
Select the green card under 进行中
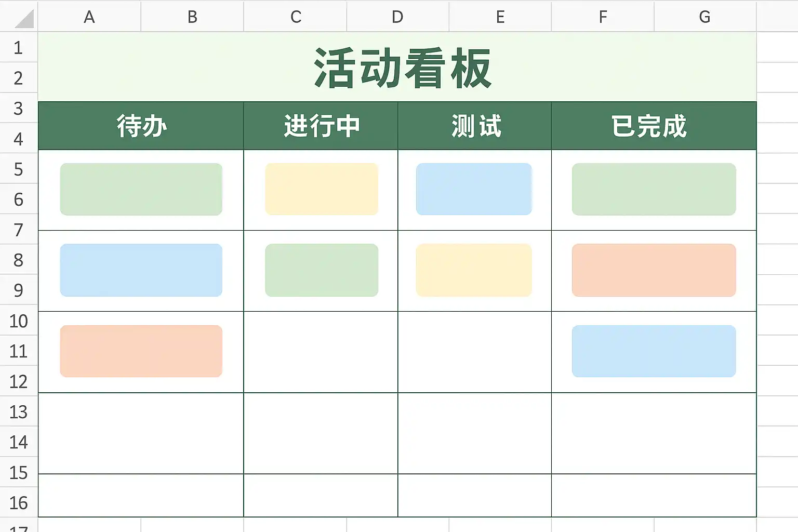pyautogui.click(x=322, y=270)
